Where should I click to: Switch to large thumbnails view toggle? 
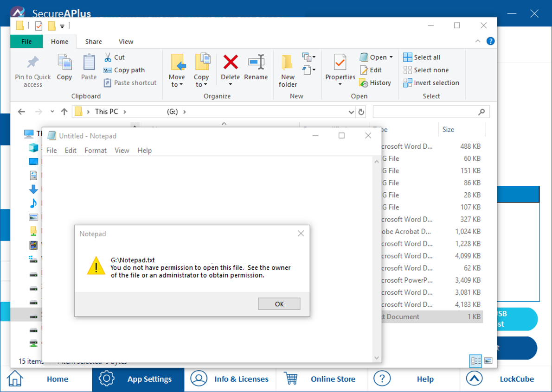coord(488,360)
